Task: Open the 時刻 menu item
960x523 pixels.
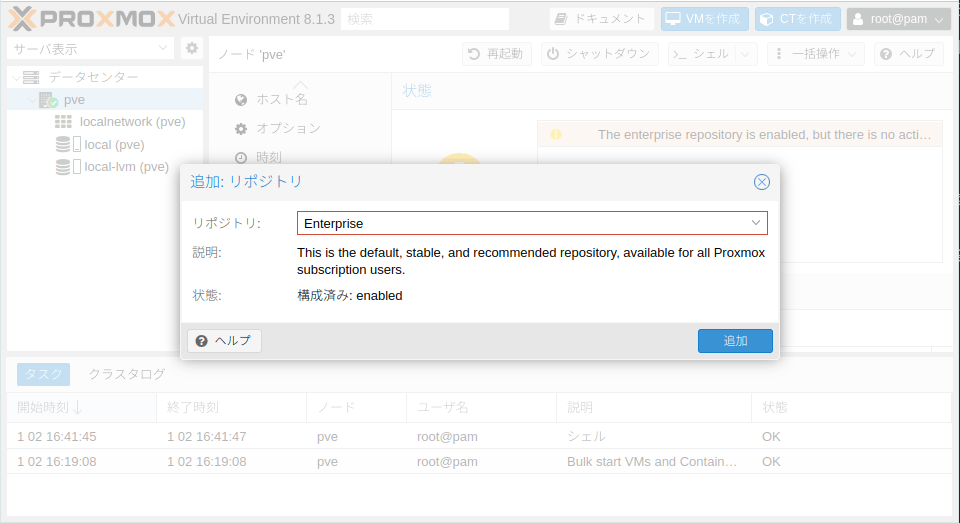Action: pos(269,157)
